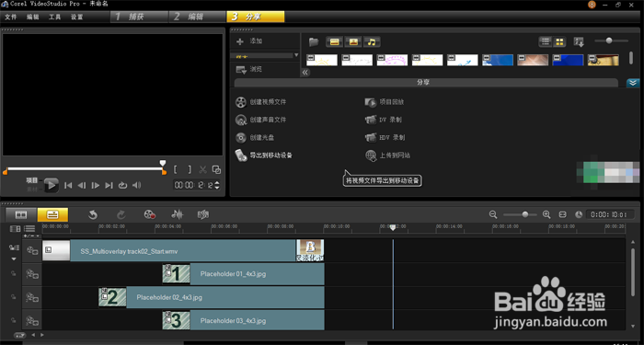Click 导出到移动设备 option
The width and height of the screenshot is (644, 345).
(264, 155)
